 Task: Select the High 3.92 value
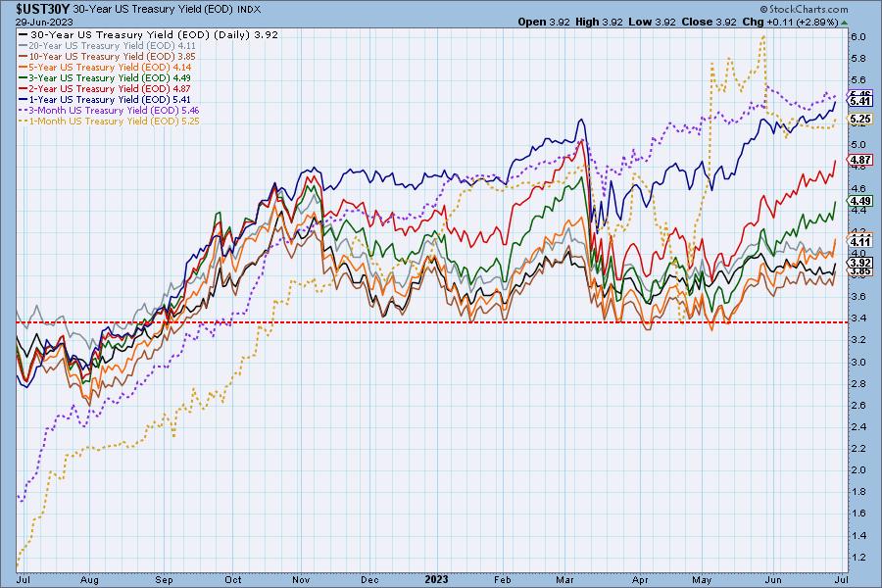pyautogui.click(x=599, y=22)
